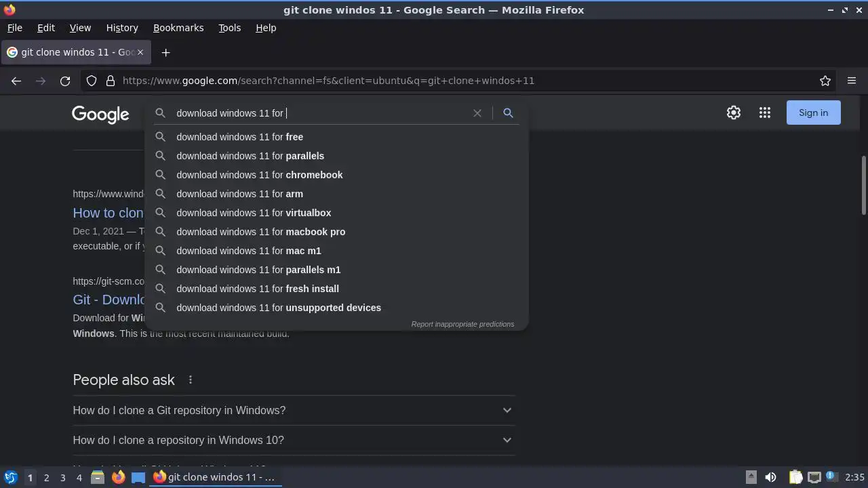
Task: Choose suggestion 'download windows 11 for free'
Action: tap(336, 137)
